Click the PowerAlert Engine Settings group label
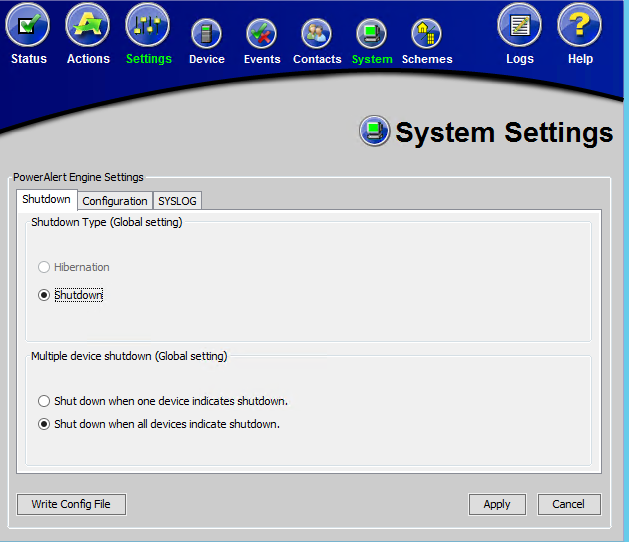 tap(78, 177)
